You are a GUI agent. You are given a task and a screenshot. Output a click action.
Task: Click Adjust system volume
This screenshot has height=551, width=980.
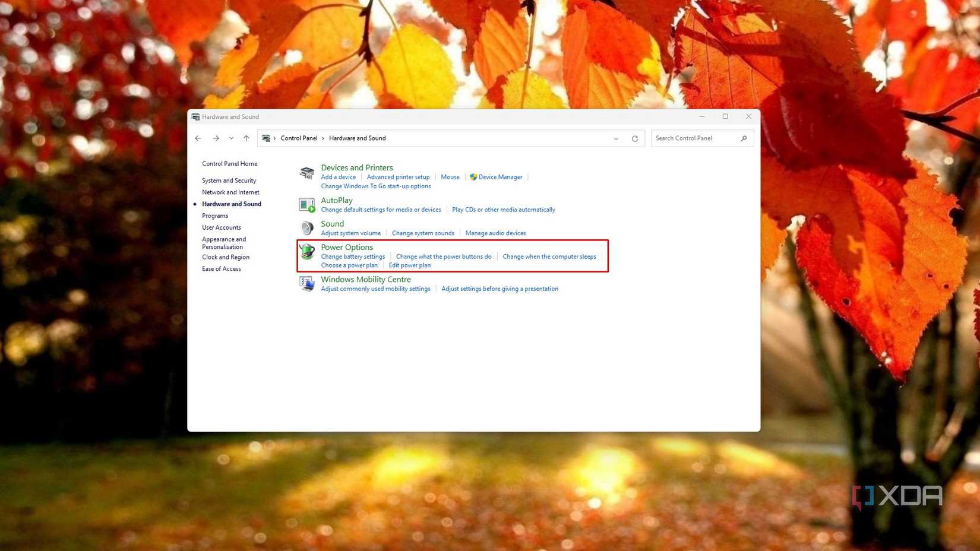pos(351,233)
